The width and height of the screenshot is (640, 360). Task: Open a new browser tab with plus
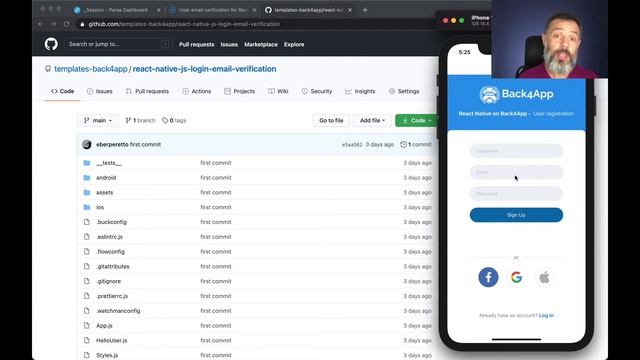pyautogui.click(x=365, y=10)
